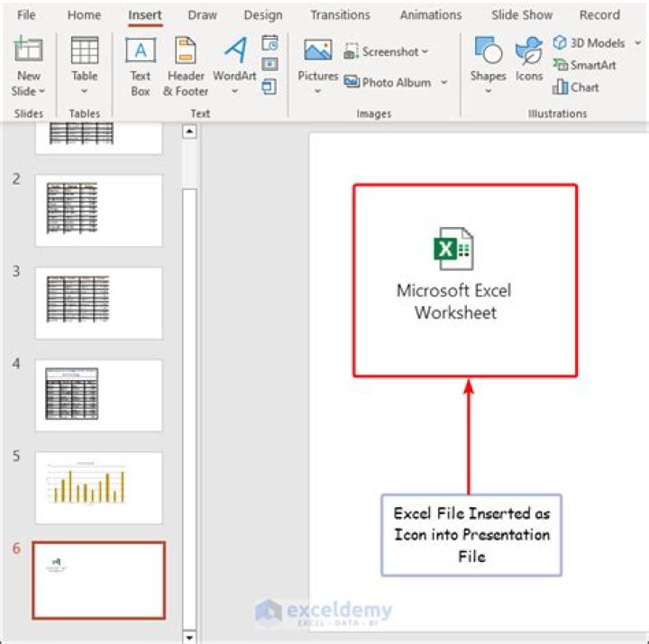
Task: Insert a SmartArt graphic
Action: pos(584,65)
